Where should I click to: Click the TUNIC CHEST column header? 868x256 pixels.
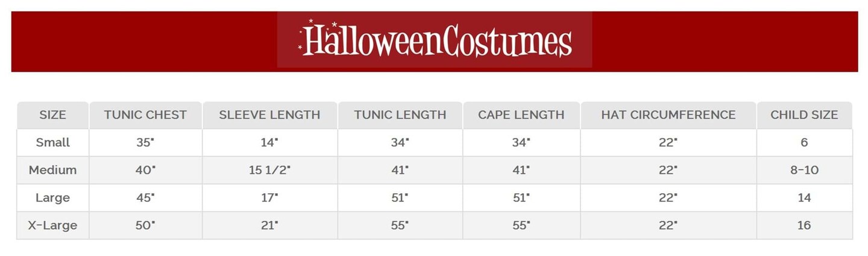[145, 115]
